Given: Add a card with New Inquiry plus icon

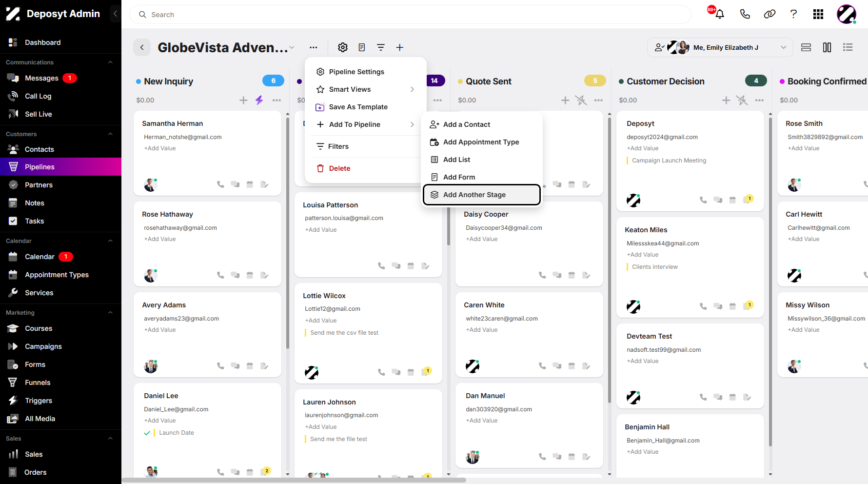Looking at the screenshot, I should 243,100.
